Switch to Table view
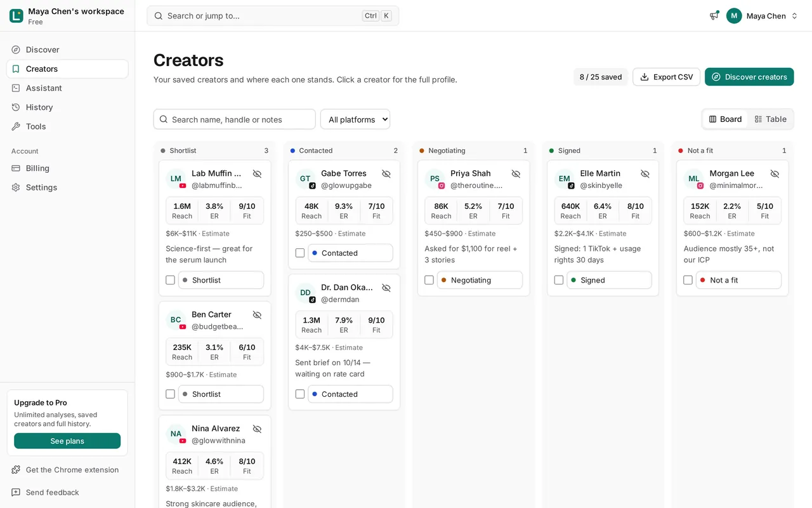This screenshot has width=812, height=508. pyautogui.click(x=770, y=119)
